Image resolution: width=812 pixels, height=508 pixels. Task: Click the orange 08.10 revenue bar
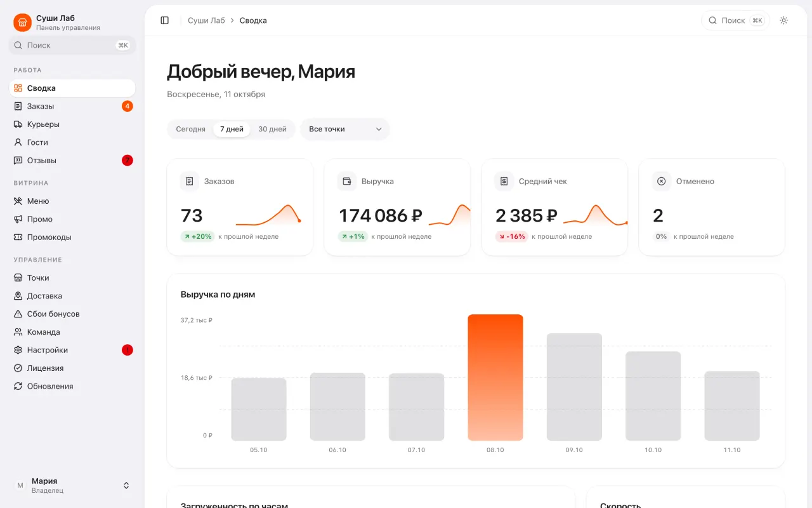(x=495, y=377)
